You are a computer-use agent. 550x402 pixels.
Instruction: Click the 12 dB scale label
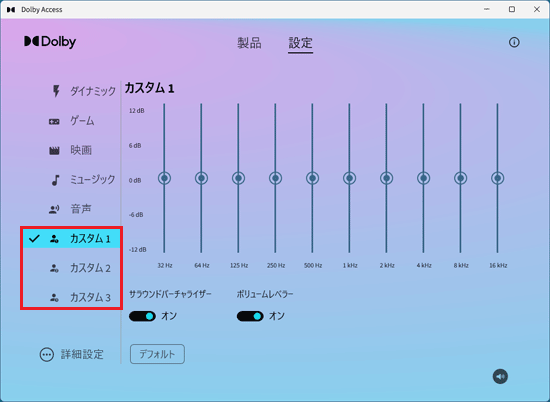[136, 111]
